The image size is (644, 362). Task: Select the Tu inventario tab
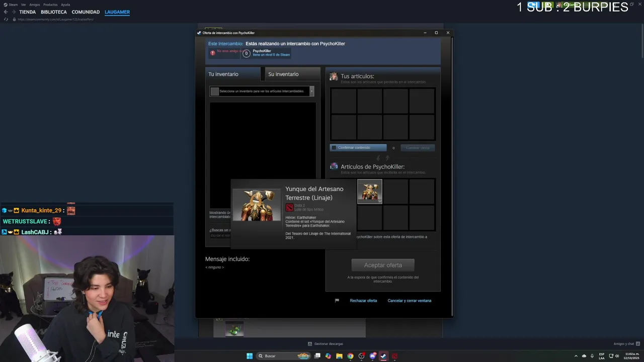click(x=233, y=74)
